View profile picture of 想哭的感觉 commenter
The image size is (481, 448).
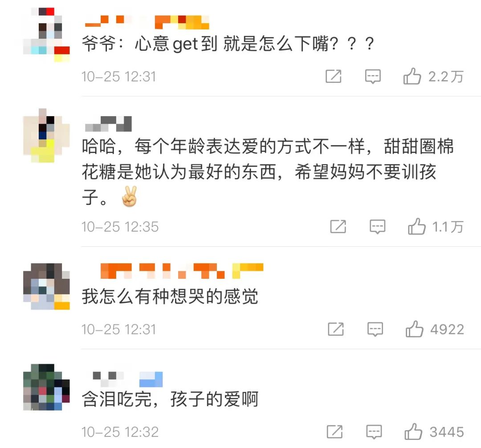click(x=46, y=286)
